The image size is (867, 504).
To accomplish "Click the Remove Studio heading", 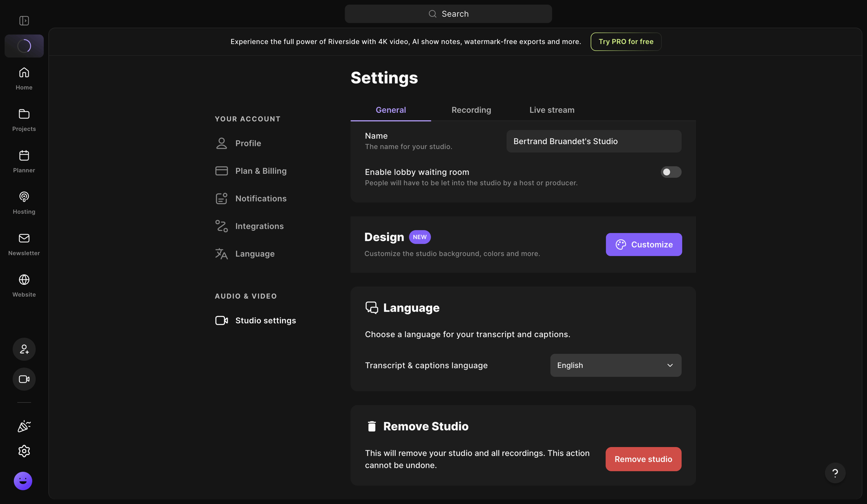I will pyautogui.click(x=426, y=426).
